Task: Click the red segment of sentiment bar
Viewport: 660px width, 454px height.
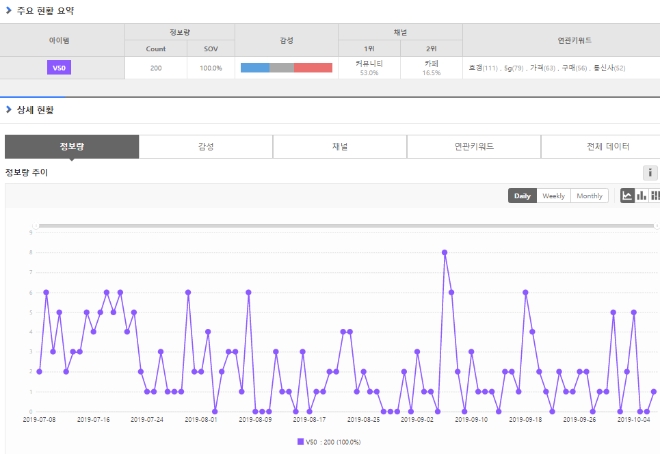Action: [x=313, y=68]
